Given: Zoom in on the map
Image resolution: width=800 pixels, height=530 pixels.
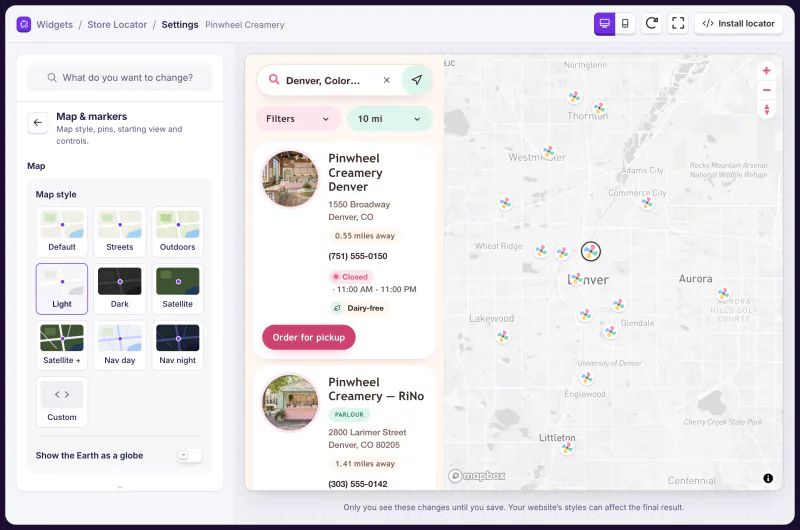Looking at the screenshot, I should point(766,70).
